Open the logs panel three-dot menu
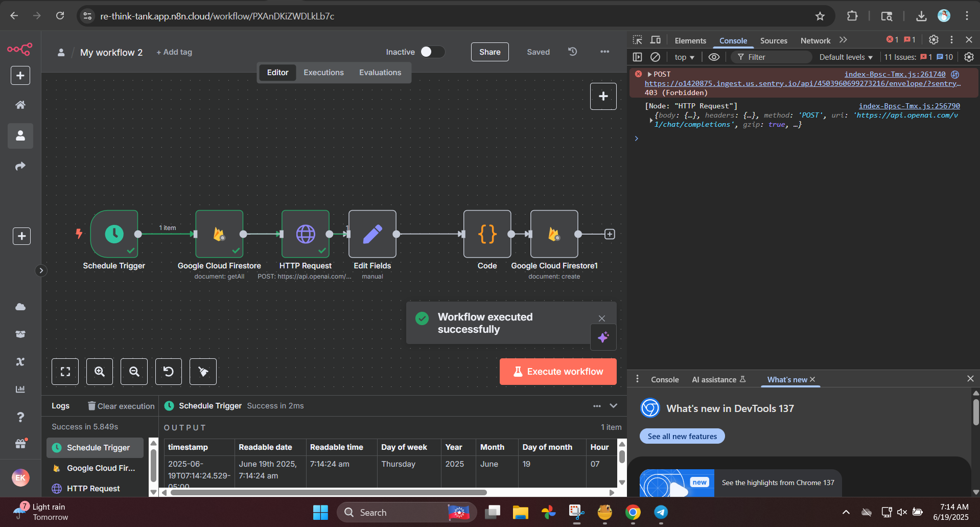Image resolution: width=980 pixels, height=527 pixels. [x=597, y=406]
